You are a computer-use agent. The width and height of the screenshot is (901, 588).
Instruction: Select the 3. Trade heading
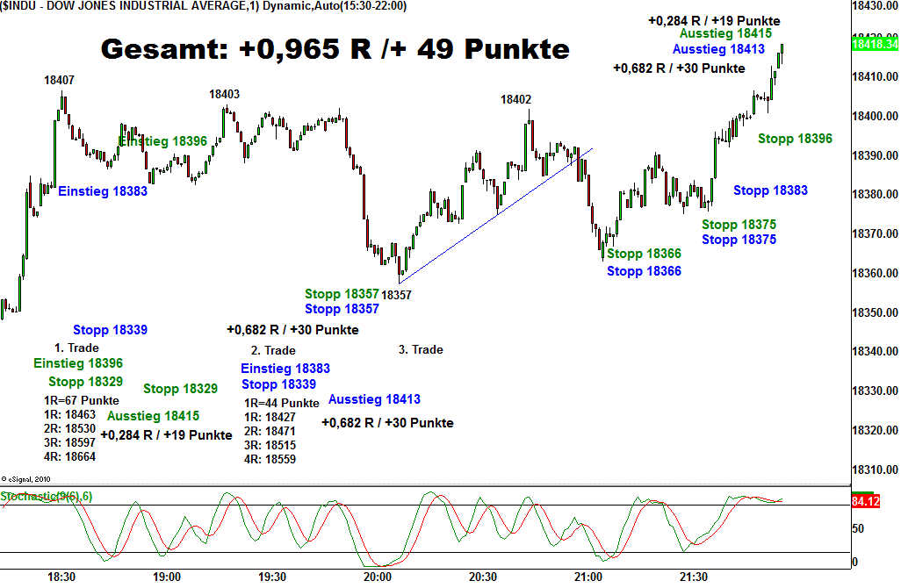[x=421, y=349]
